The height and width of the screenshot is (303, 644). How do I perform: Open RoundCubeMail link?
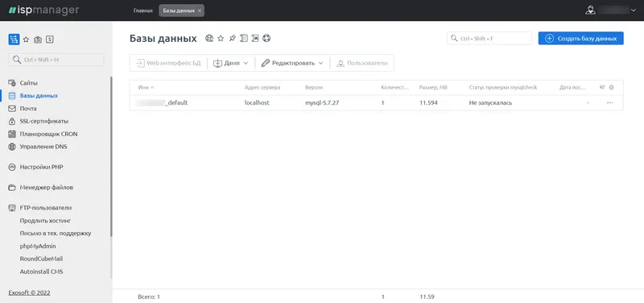41,259
